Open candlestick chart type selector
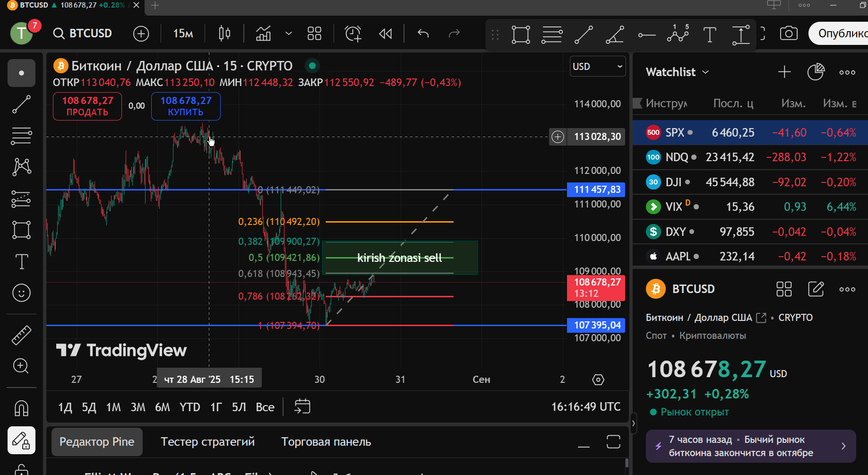868x475 pixels. pos(225,34)
